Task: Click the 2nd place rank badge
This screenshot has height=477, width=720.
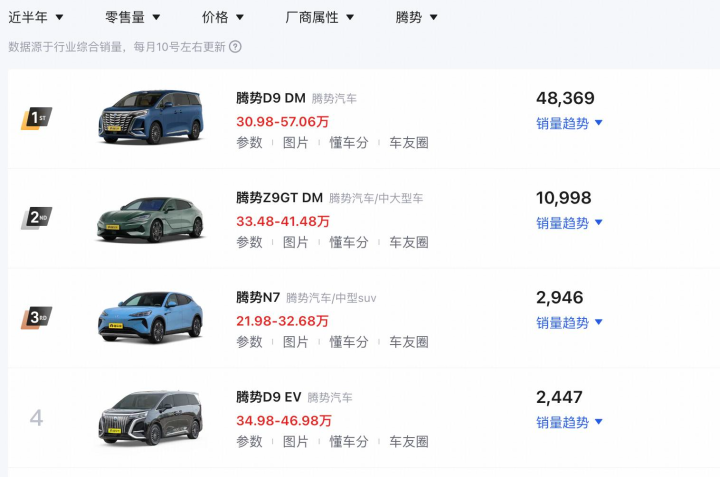Action: [37, 218]
